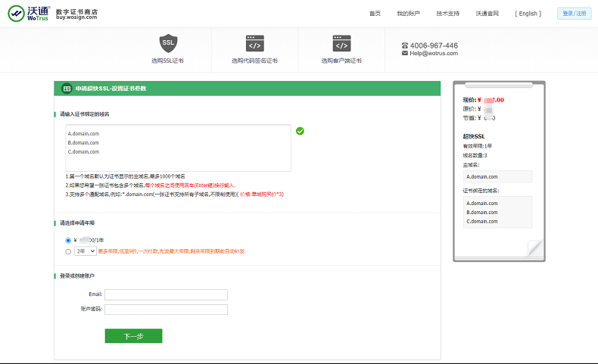Open 我的账户 in the top navigation
This screenshot has height=364, width=598.
pyautogui.click(x=409, y=14)
